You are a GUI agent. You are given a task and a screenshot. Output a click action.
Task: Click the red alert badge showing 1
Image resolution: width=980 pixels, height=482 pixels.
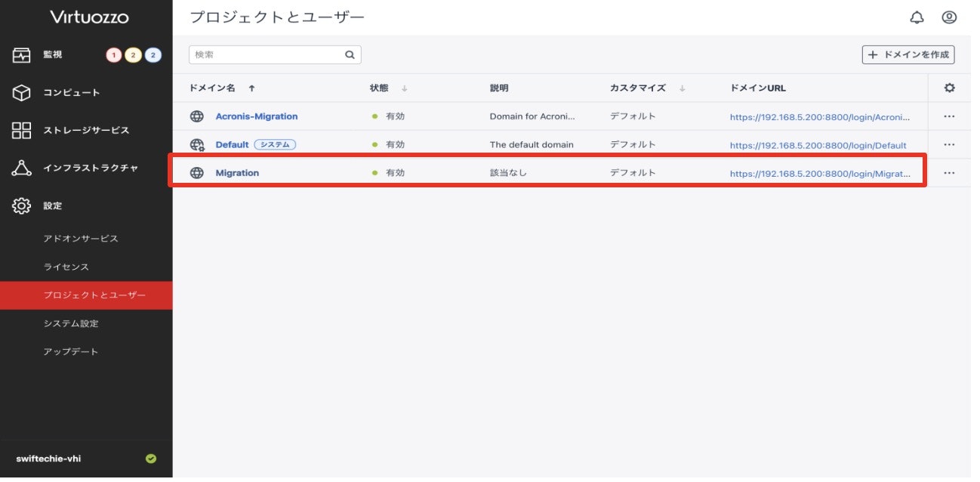(114, 55)
